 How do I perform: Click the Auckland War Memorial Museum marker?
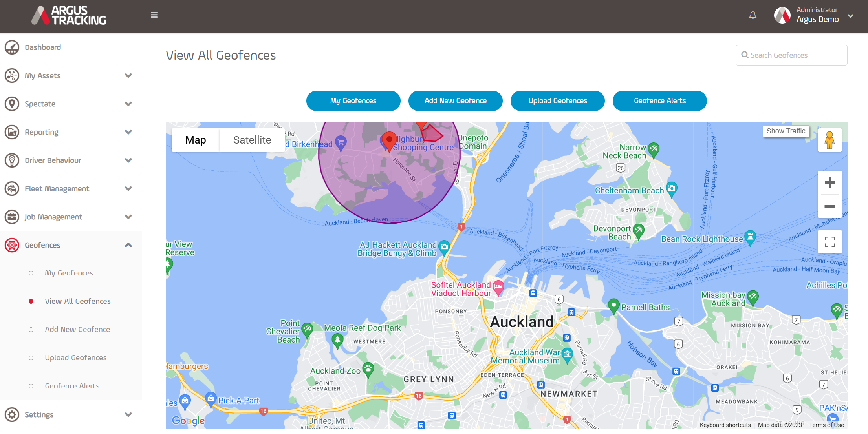(x=567, y=355)
